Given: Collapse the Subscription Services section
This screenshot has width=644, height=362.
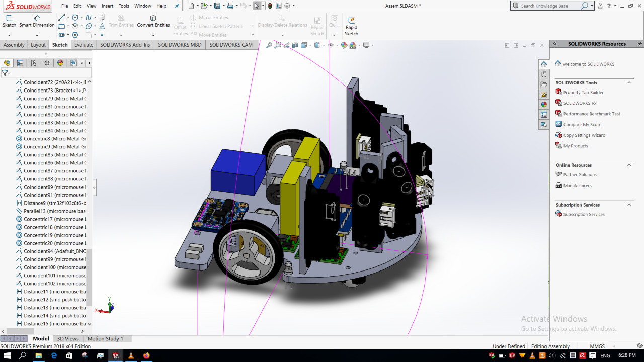Looking at the screenshot, I should pyautogui.click(x=629, y=205).
